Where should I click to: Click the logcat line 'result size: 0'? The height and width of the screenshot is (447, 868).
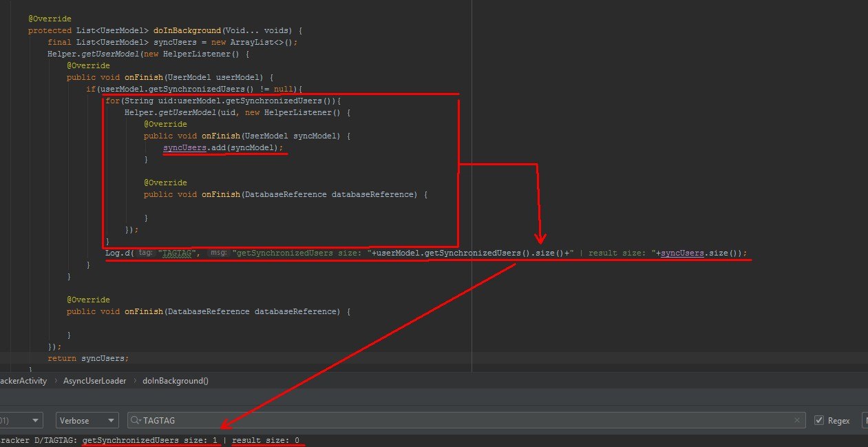[x=266, y=440]
